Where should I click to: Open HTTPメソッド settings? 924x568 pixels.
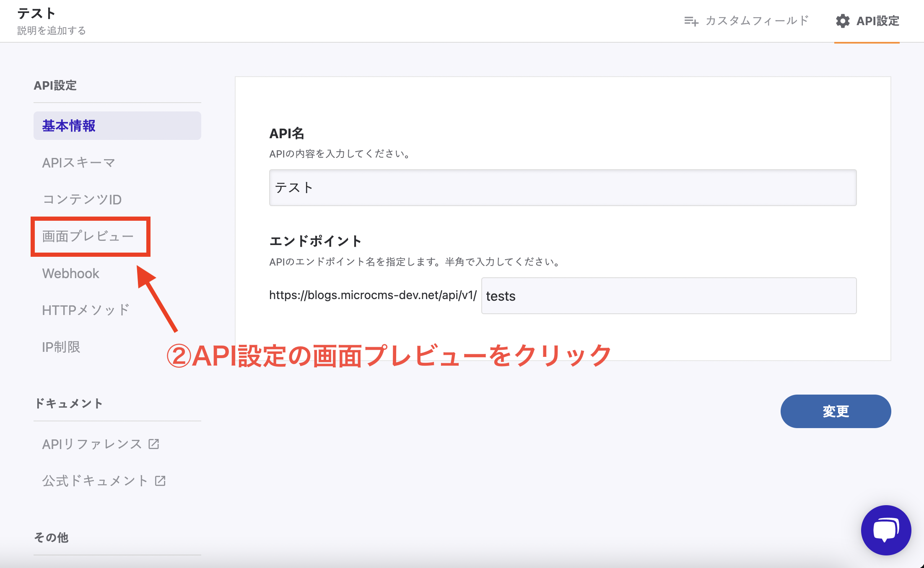tap(86, 310)
